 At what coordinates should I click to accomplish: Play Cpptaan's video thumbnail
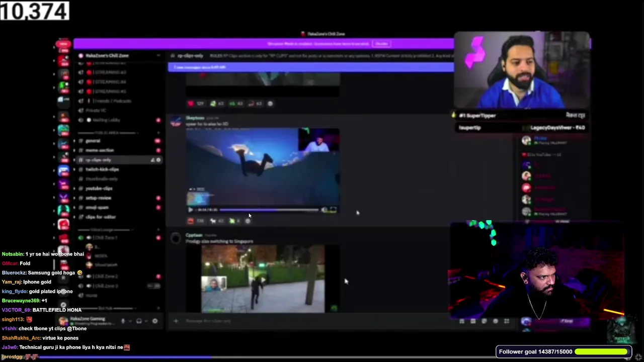point(263,279)
